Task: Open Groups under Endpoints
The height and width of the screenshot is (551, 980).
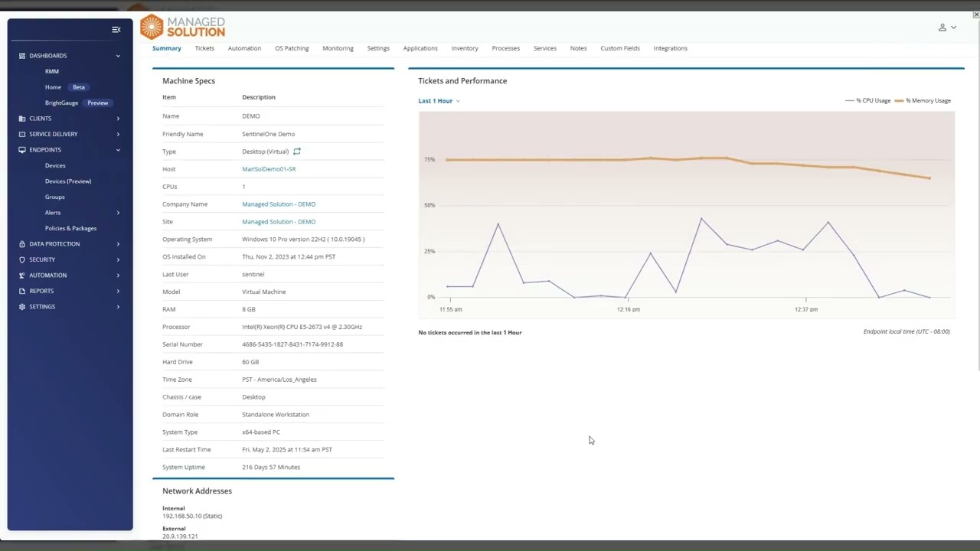Action: point(54,197)
